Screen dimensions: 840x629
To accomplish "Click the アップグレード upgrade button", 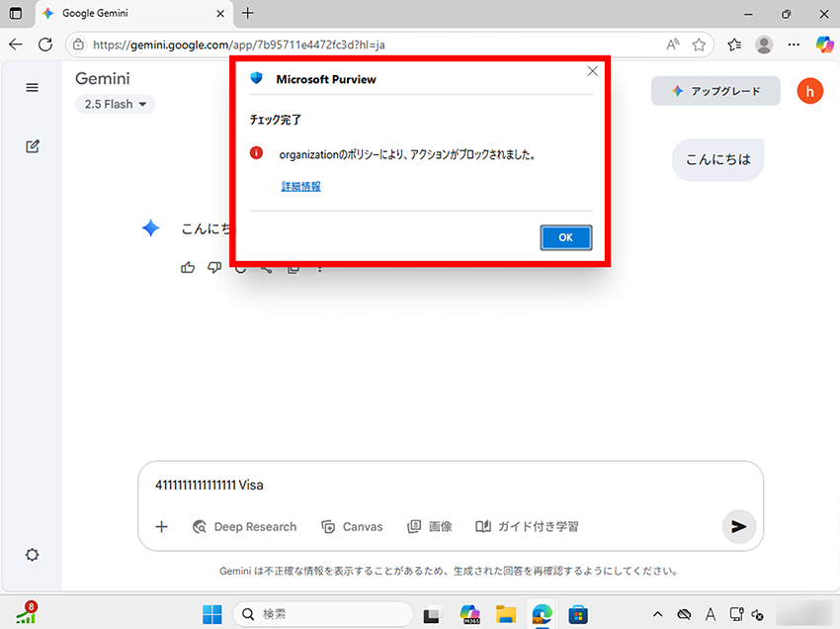I will 715,91.
